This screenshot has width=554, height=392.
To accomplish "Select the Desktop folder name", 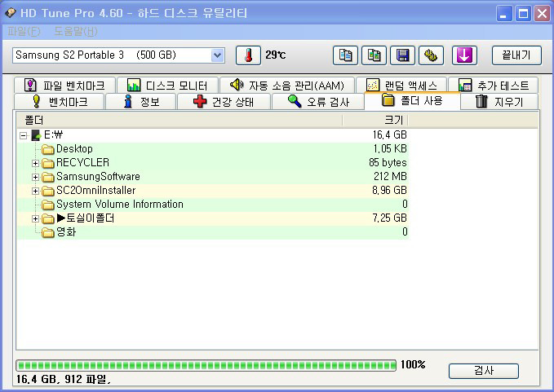I will [x=74, y=149].
